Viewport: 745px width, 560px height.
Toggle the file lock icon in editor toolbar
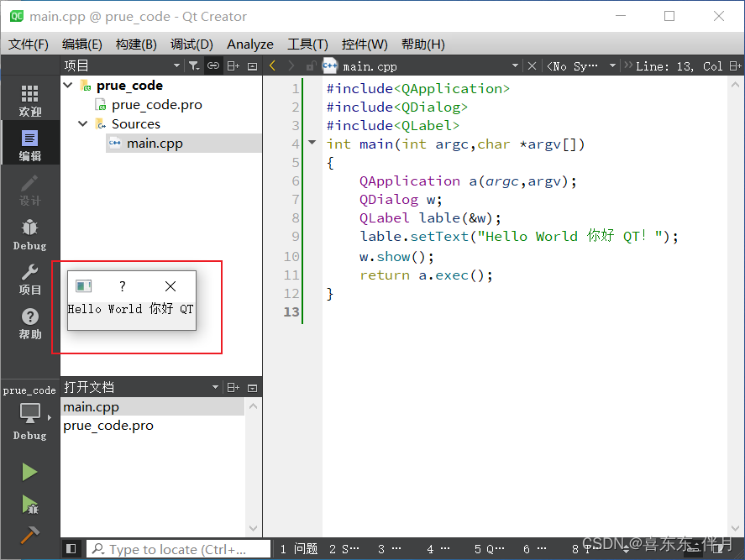point(310,65)
